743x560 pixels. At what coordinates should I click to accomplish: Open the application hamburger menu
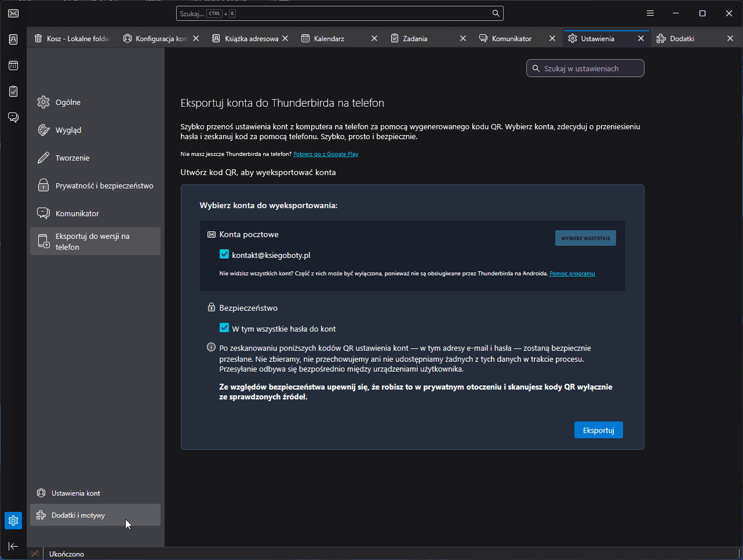pyautogui.click(x=650, y=13)
